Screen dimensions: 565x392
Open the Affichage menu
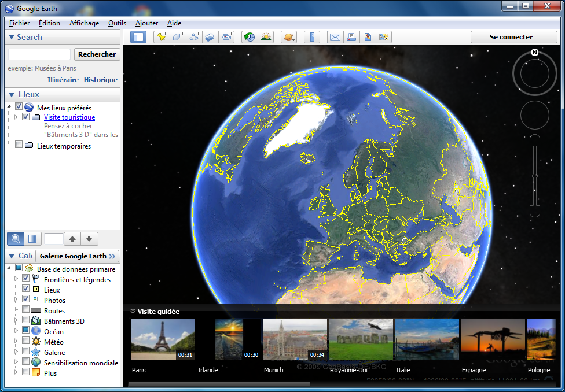click(85, 23)
